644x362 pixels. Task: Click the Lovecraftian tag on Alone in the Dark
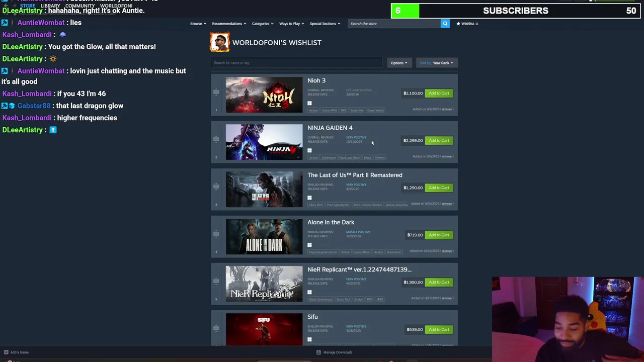tap(362, 252)
